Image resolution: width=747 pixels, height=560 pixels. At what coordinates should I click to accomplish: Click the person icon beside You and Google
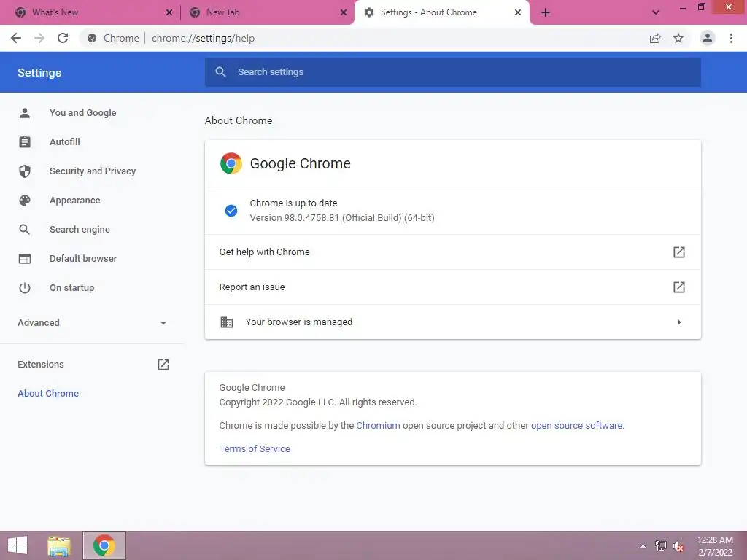click(x=25, y=113)
